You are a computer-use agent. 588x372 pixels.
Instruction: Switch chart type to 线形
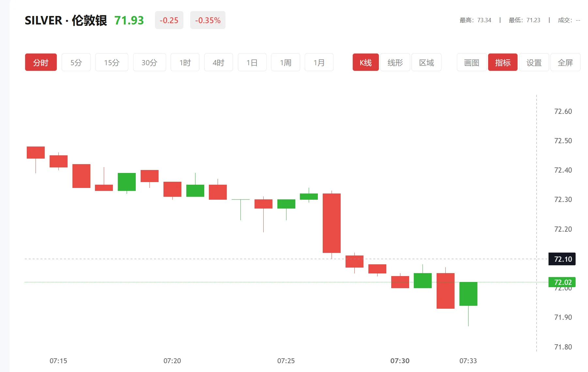click(x=395, y=62)
